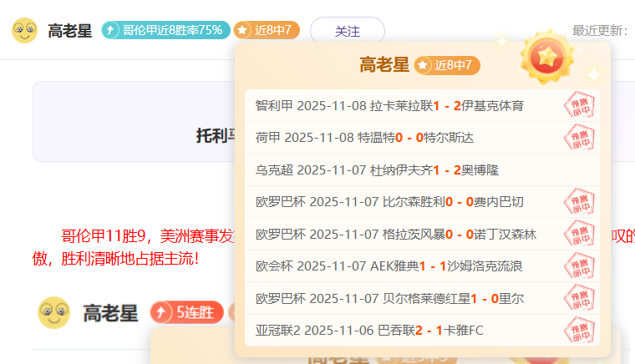Click the 高老星 title in popup header
The height and width of the screenshot is (364, 635).
pyautogui.click(x=384, y=65)
